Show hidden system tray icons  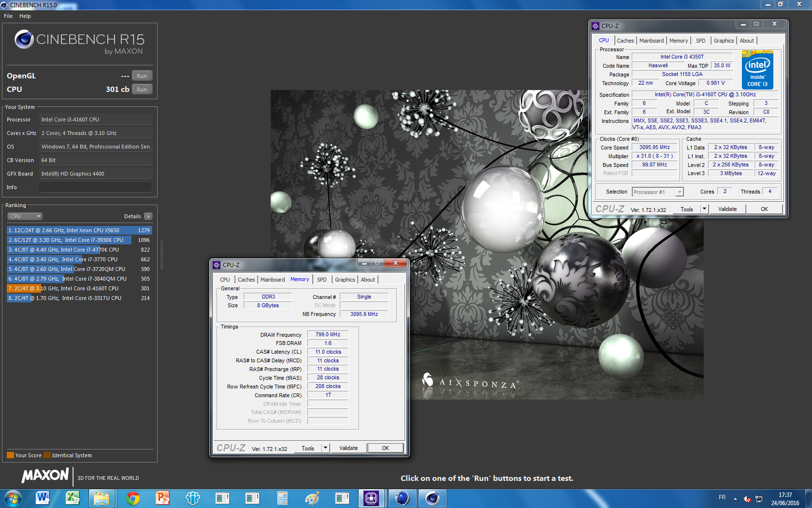[x=735, y=499]
